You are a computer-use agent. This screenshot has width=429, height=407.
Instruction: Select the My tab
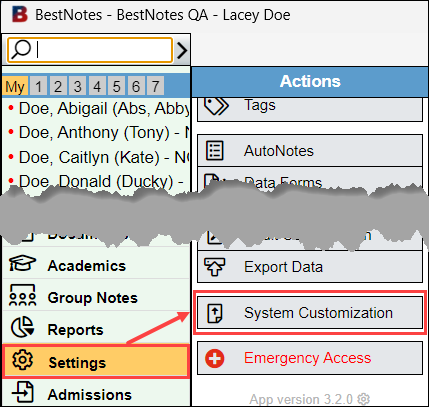[x=15, y=87]
